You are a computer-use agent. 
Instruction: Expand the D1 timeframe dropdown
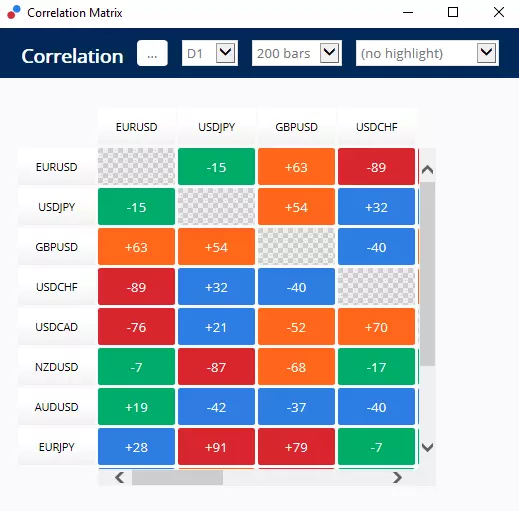pos(210,53)
